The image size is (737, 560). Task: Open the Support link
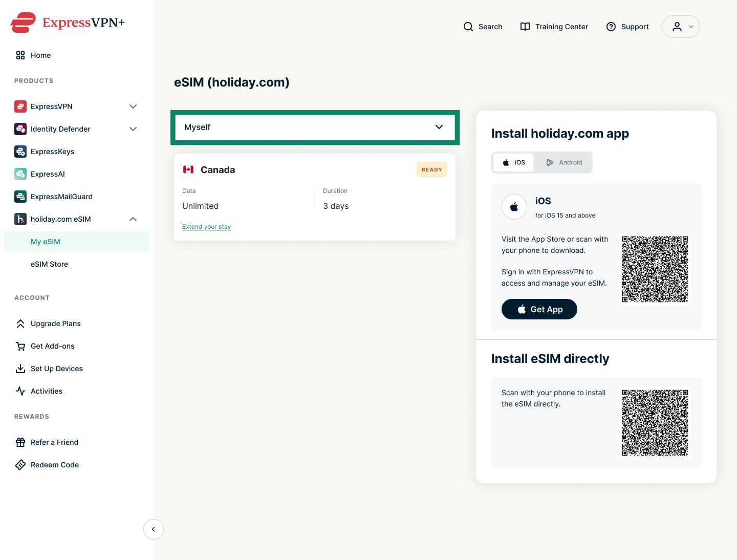coord(635,27)
